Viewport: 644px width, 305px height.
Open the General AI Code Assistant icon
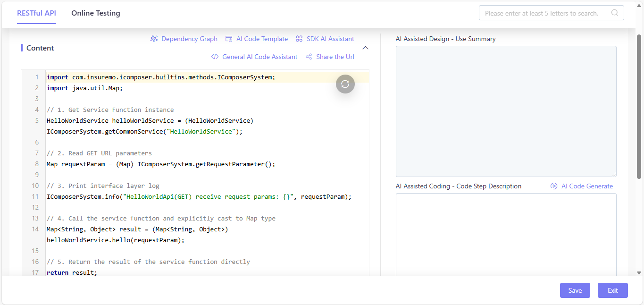[x=215, y=57]
